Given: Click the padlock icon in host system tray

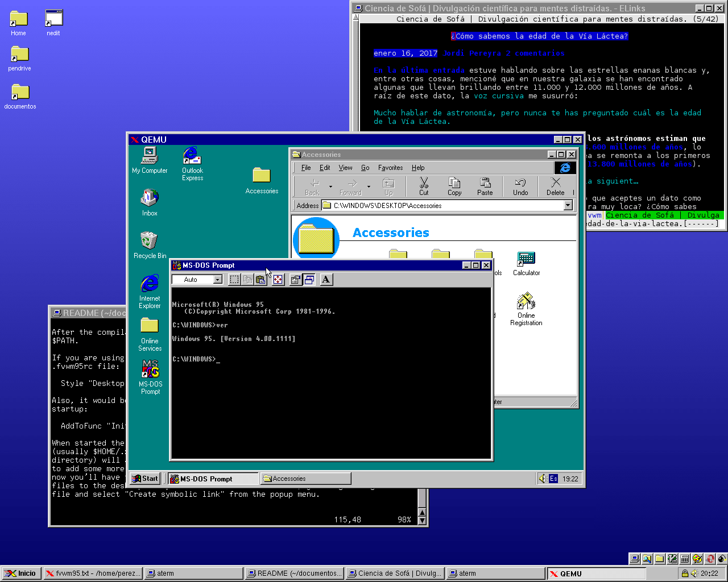Looking at the screenshot, I should (685, 573).
